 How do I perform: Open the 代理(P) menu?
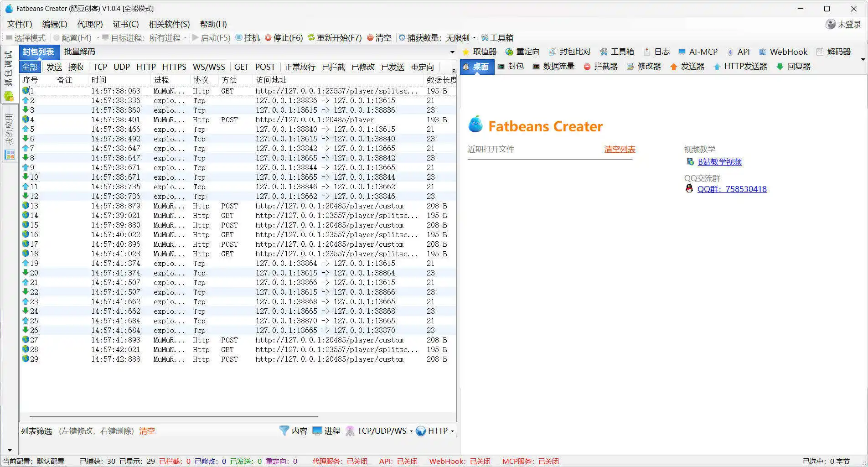90,24
